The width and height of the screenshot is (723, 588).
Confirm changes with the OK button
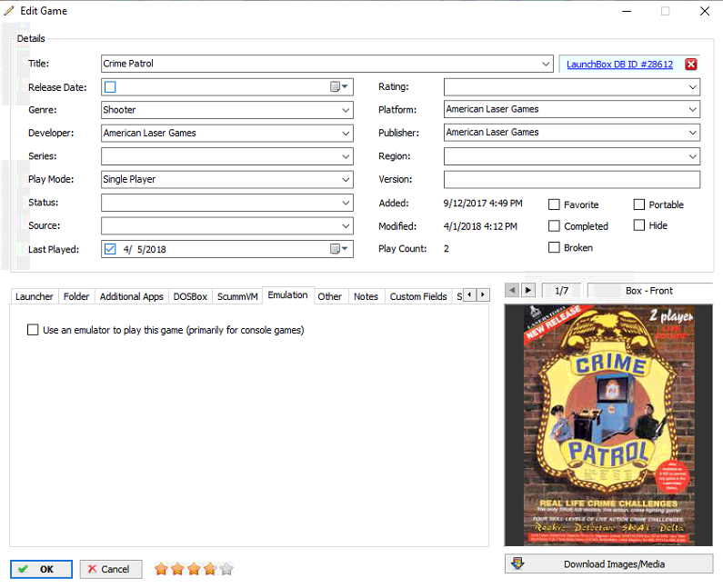click(41, 569)
